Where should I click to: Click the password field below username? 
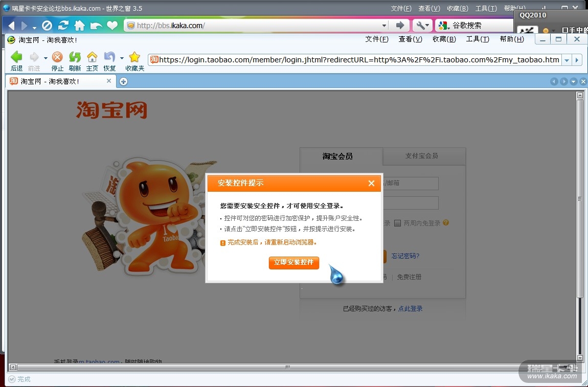[410, 203]
